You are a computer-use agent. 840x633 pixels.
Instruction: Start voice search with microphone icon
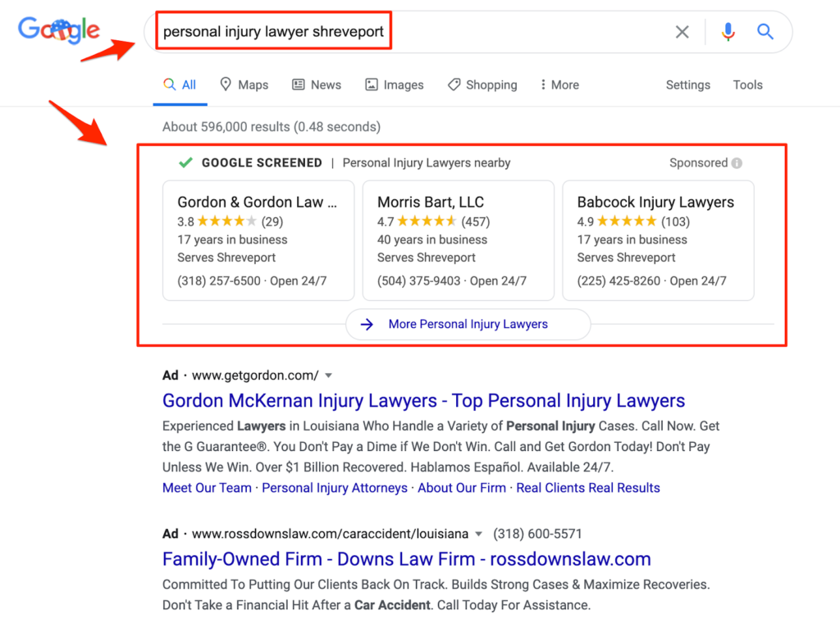pyautogui.click(x=728, y=32)
